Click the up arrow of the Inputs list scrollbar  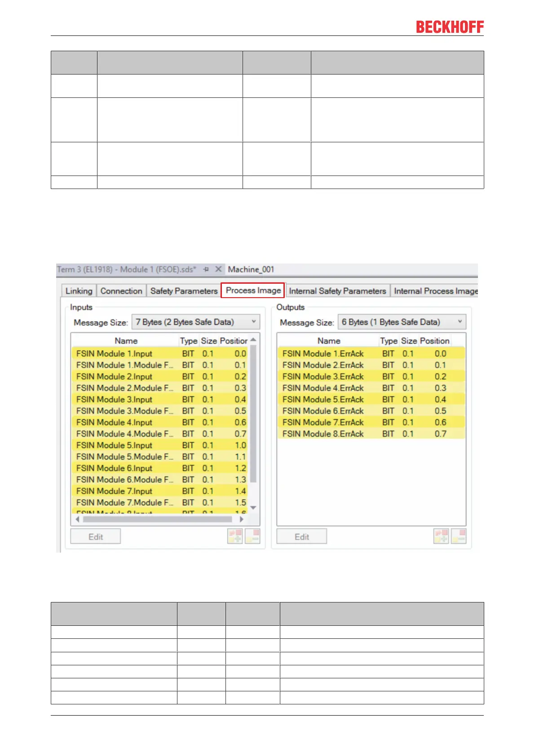(253, 339)
